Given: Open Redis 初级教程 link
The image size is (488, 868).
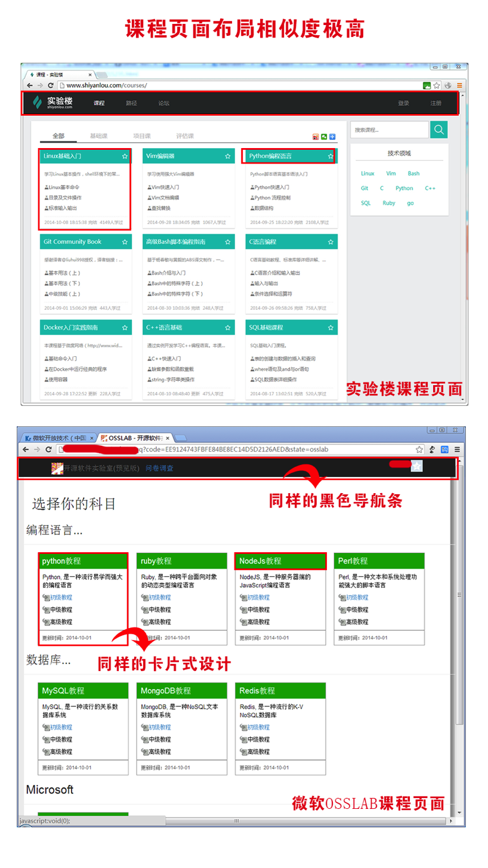Looking at the screenshot, I should 258,727.
